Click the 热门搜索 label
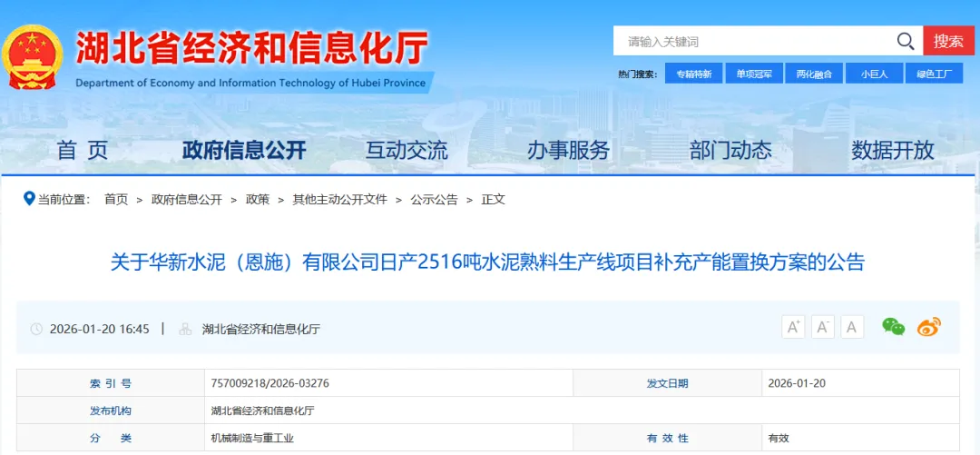The image size is (980, 455). (637, 74)
